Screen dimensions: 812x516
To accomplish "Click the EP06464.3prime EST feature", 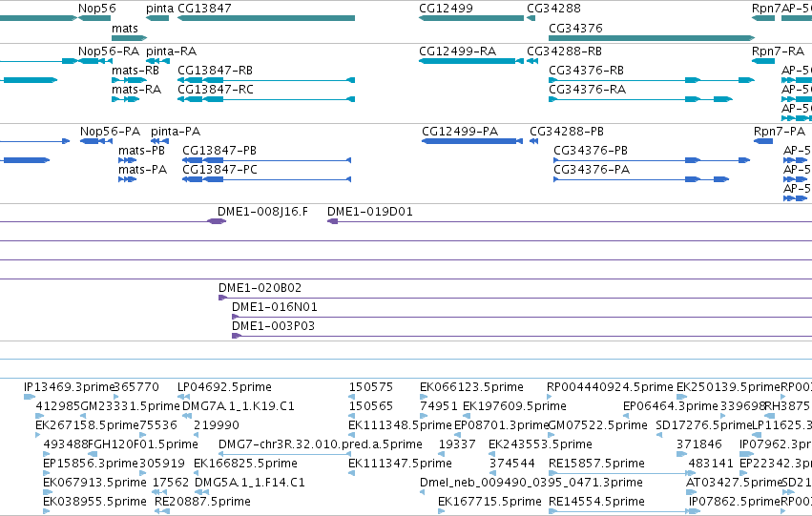I will point(626,416).
